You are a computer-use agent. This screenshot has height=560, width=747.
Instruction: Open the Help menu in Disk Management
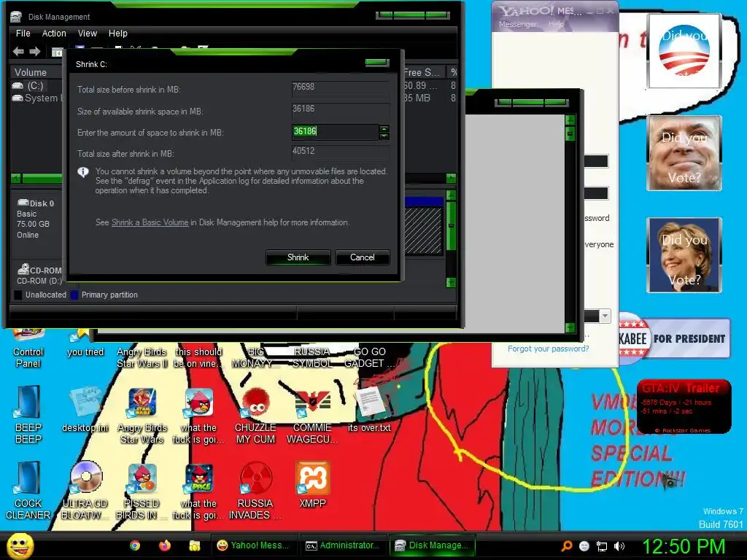point(117,34)
